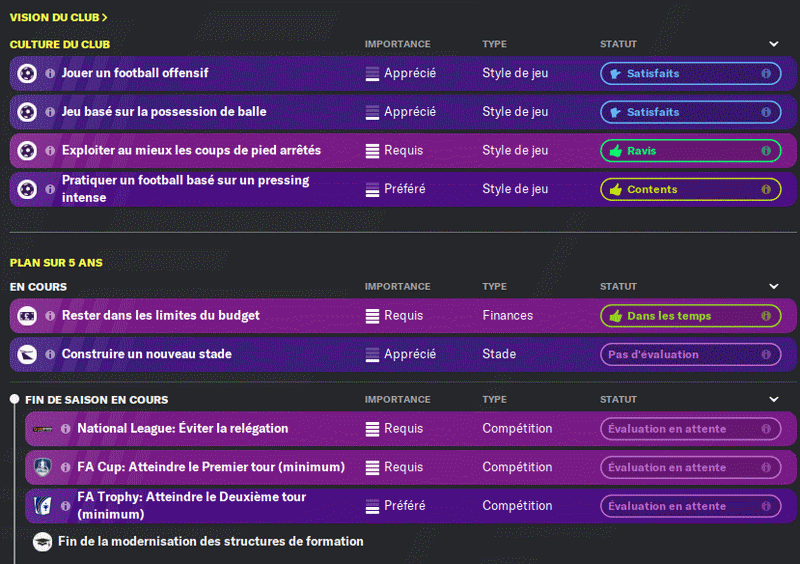Click the football icon beside Jouer un football offensif

click(27, 74)
